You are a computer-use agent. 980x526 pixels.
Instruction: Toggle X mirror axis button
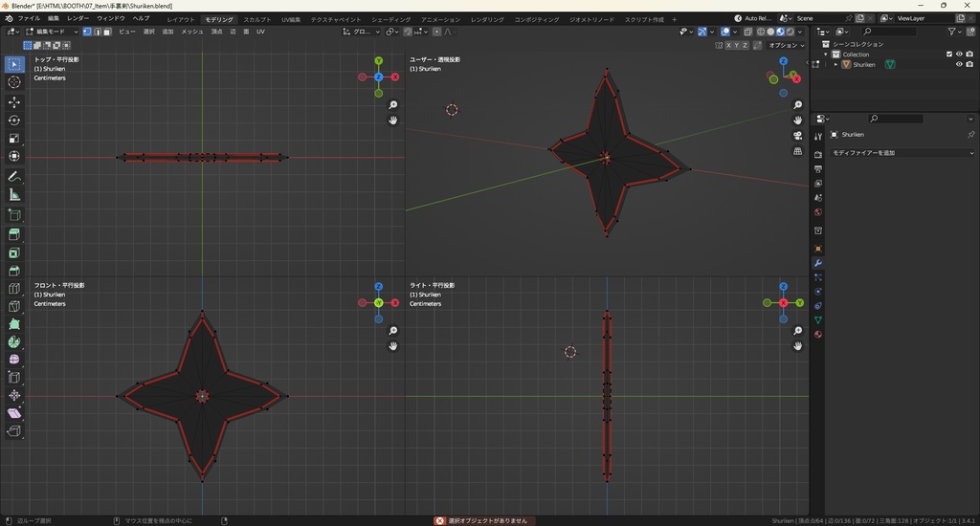[x=729, y=45]
